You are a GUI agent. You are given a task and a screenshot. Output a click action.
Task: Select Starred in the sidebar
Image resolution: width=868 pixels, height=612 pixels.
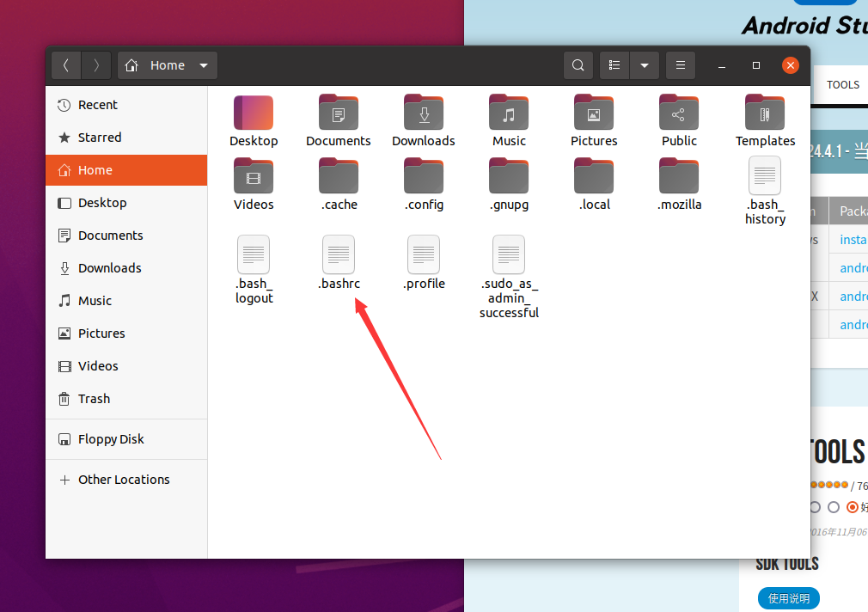click(126, 138)
